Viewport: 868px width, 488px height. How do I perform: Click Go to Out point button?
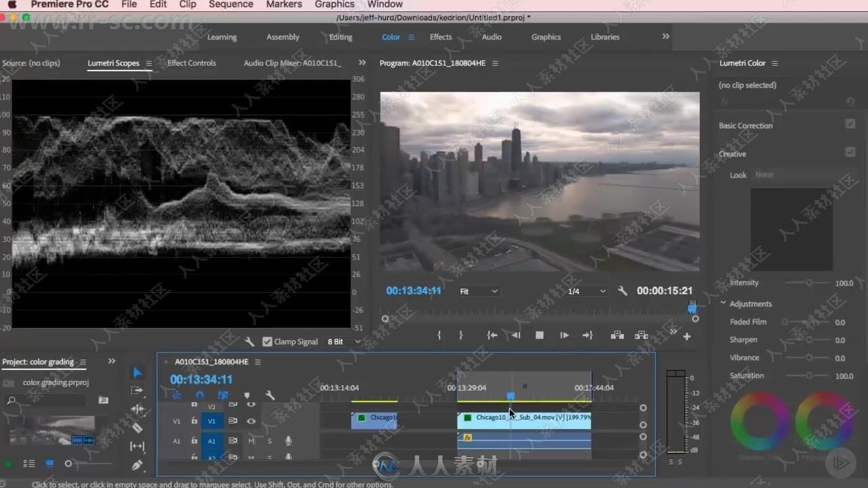click(587, 335)
